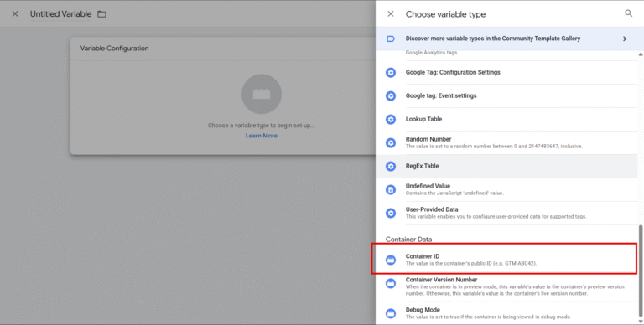Choose Random Number variable type
The image size is (644, 325).
506,142
